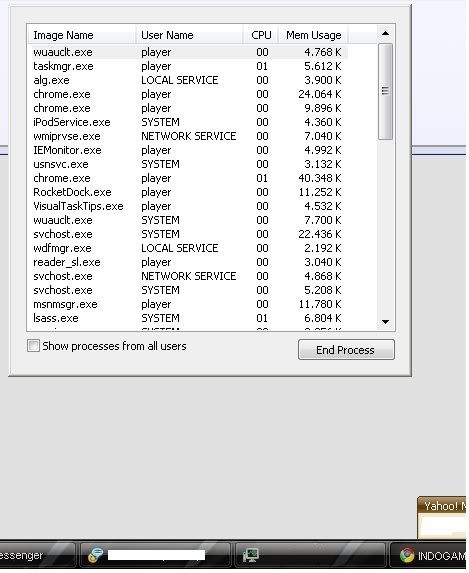This screenshot has height=573, width=469.
Task: Select wuauclt.exe run by SYSTEM
Action: tap(188, 220)
